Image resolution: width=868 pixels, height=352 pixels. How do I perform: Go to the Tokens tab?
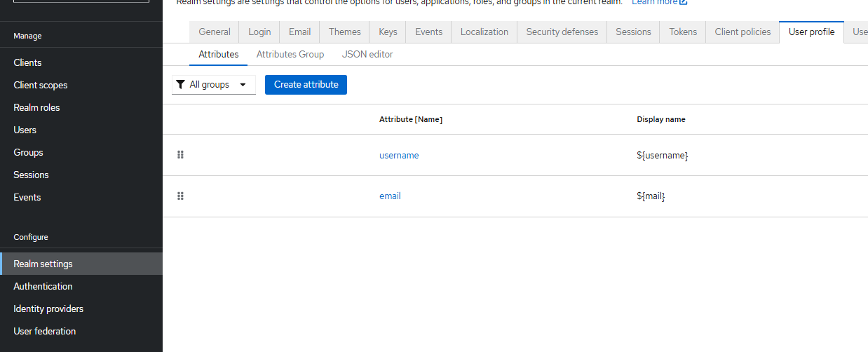point(683,32)
